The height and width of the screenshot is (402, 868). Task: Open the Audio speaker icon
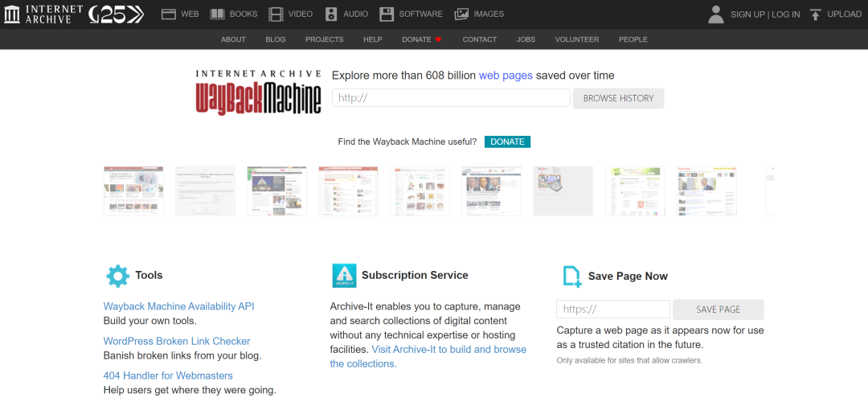point(331,14)
